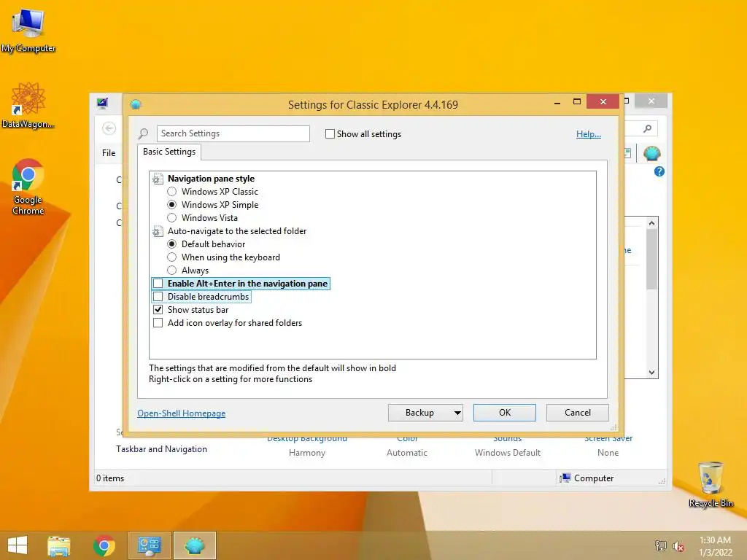Select Windows Vista radio button
Screen dimensions: 747x560
click(172, 217)
